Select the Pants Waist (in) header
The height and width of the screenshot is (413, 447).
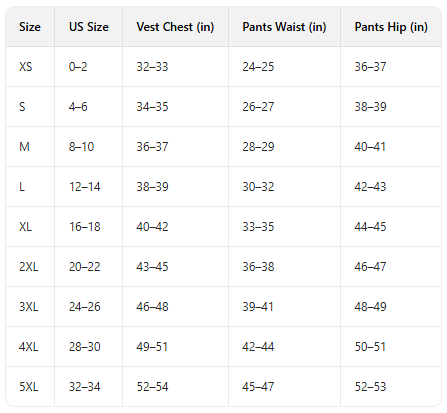click(x=284, y=27)
